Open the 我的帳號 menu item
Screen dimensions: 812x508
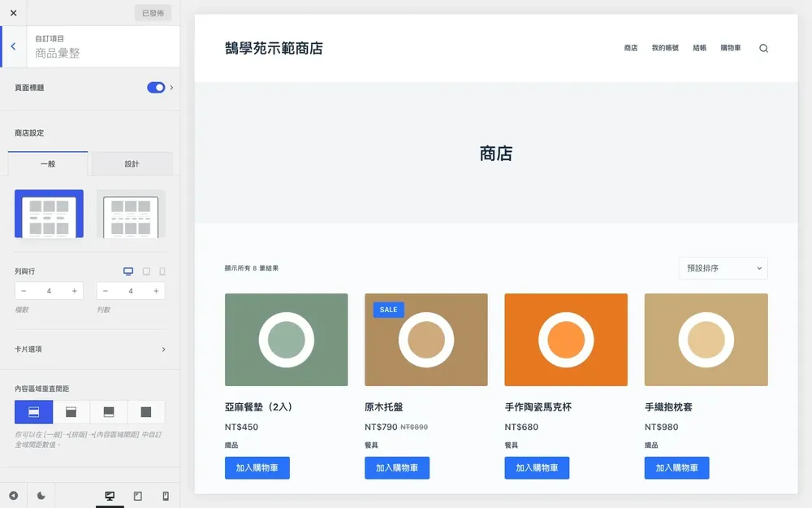(x=665, y=48)
